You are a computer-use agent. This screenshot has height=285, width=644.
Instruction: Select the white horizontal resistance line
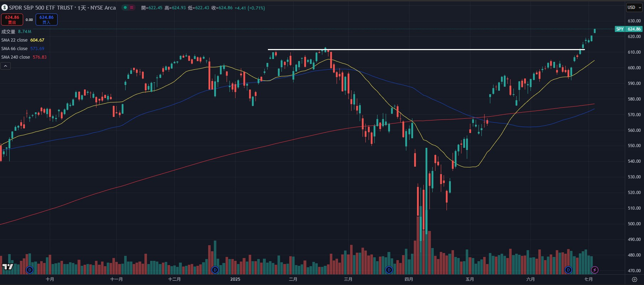[427, 49]
